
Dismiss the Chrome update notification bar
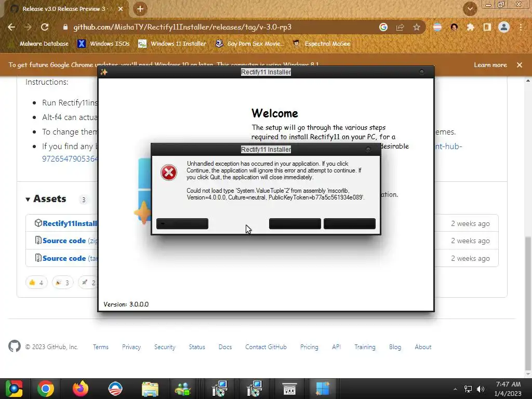pos(520,65)
